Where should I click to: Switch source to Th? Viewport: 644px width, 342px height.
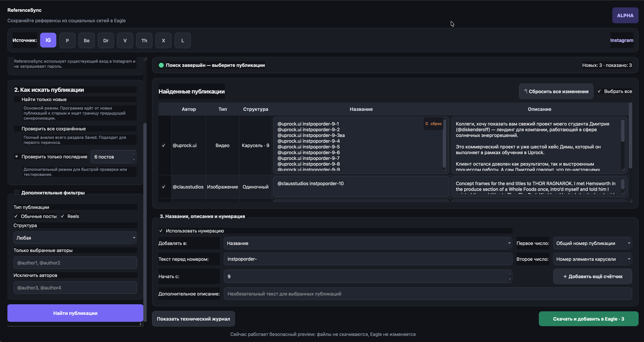(144, 40)
